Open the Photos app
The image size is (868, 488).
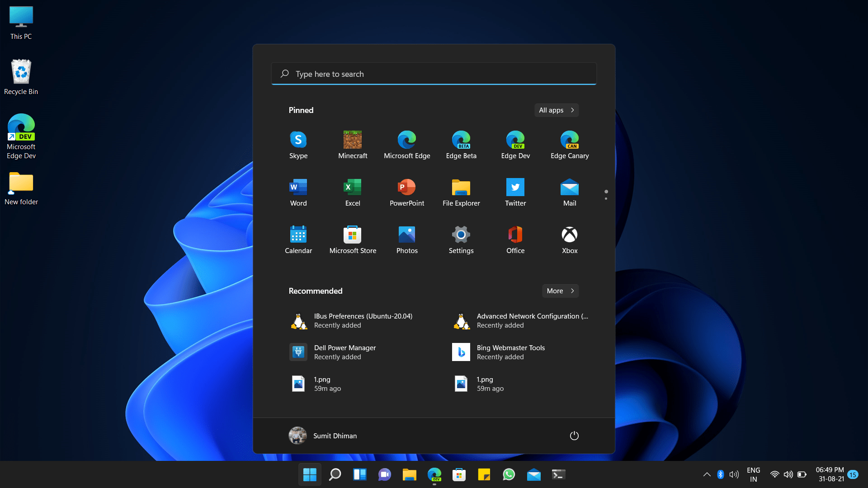coord(406,239)
